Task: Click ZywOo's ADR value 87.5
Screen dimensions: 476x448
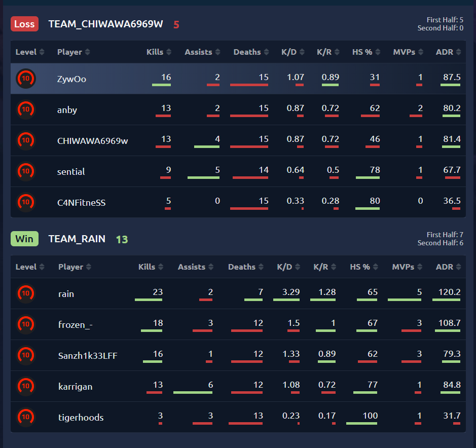Action: click(452, 77)
